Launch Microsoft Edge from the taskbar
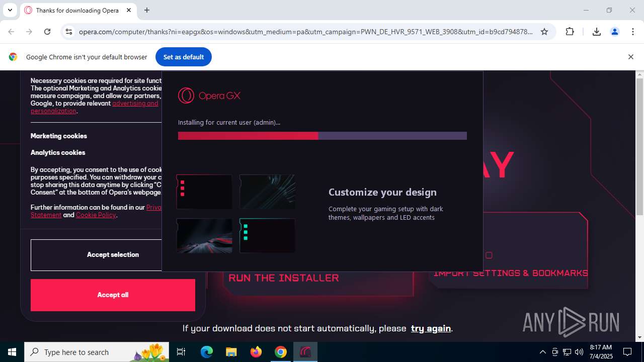Image resolution: width=644 pixels, height=362 pixels. click(x=207, y=352)
